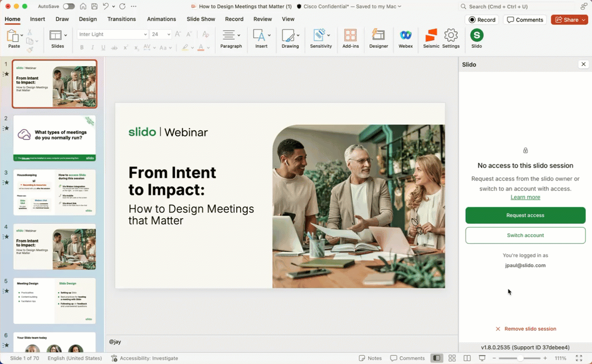Open the Insert tab
The image size is (592, 364).
[37, 19]
